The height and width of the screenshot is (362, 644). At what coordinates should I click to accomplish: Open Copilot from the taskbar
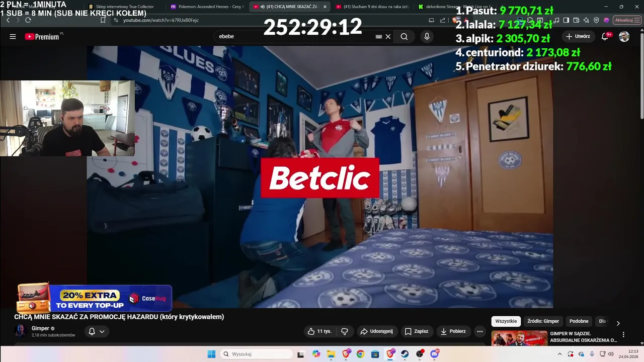316,354
